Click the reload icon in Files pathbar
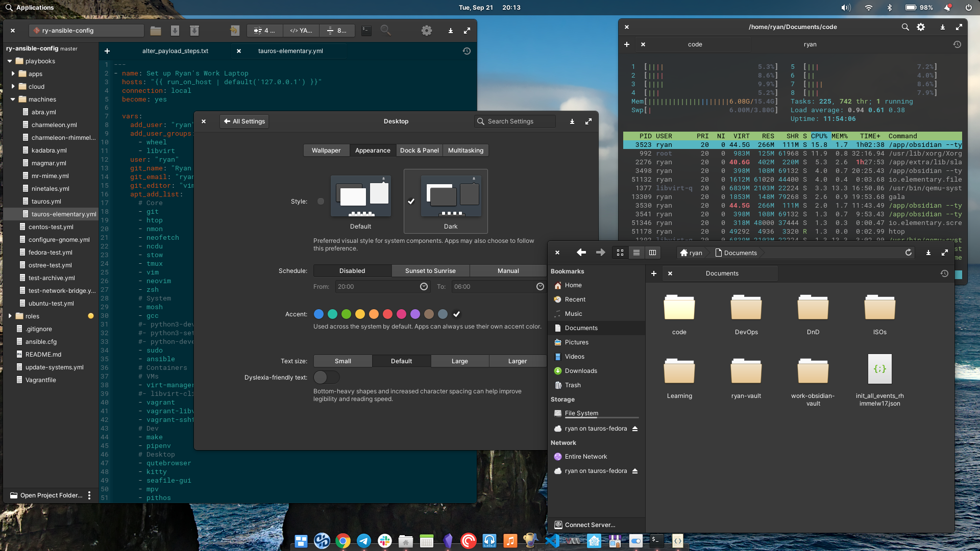Image resolution: width=980 pixels, height=551 pixels. (x=909, y=253)
